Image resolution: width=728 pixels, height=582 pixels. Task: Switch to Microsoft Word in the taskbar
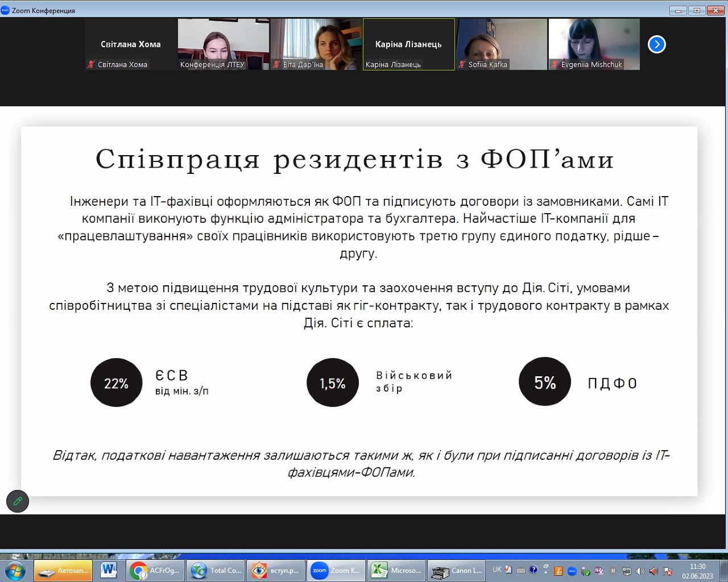click(109, 570)
